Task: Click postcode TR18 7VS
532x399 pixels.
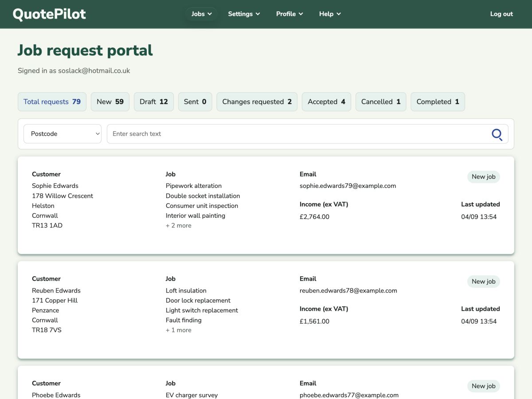Action: click(x=47, y=330)
